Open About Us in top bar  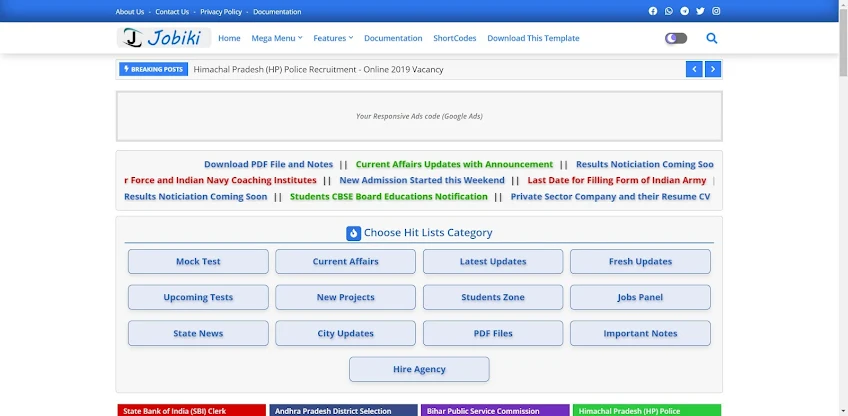[130, 11]
